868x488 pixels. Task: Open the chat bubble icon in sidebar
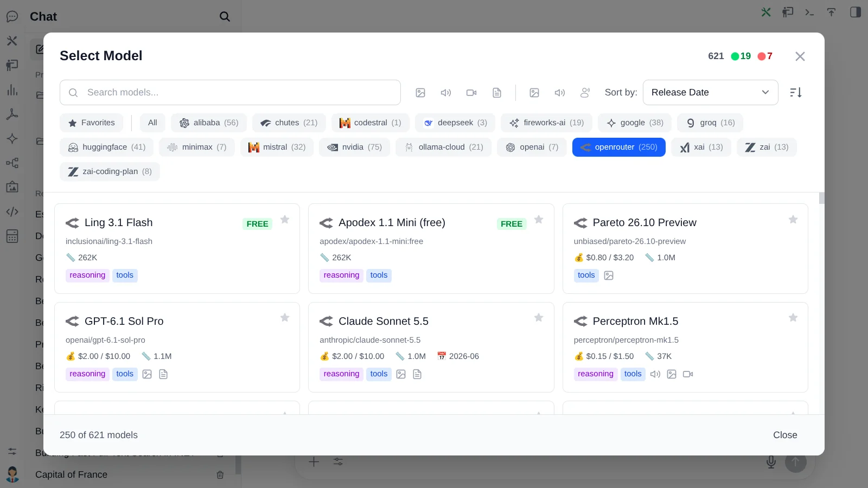point(12,17)
